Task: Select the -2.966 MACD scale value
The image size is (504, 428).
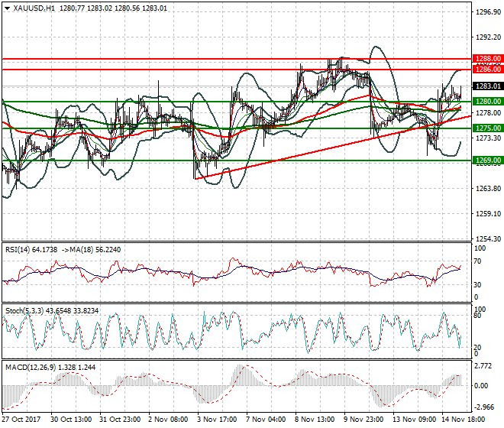Action: pyautogui.click(x=484, y=407)
